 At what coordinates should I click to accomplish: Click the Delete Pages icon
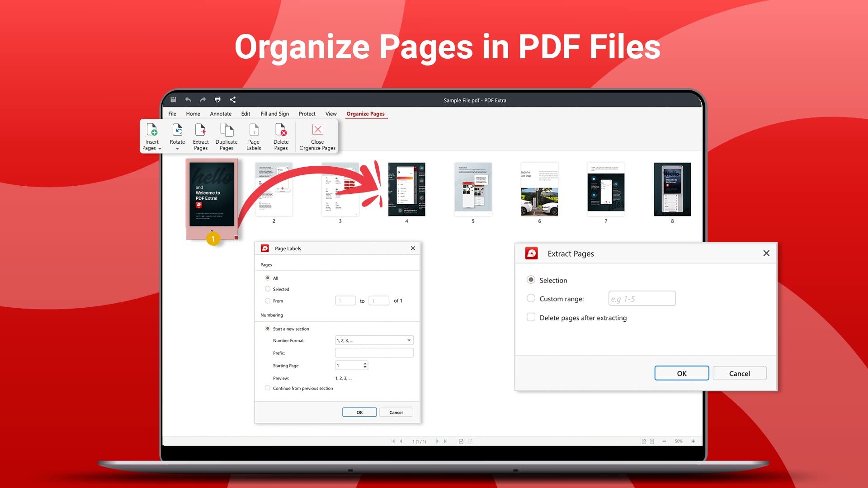[281, 133]
